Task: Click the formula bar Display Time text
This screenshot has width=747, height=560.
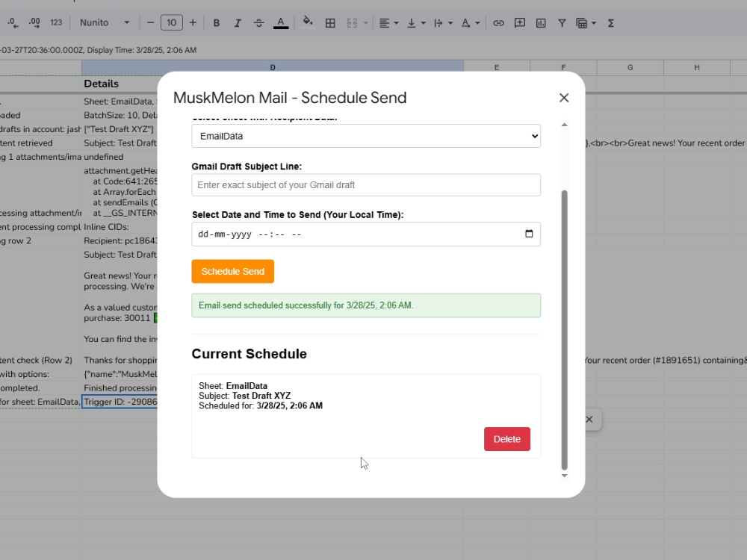Action: pos(141,50)
